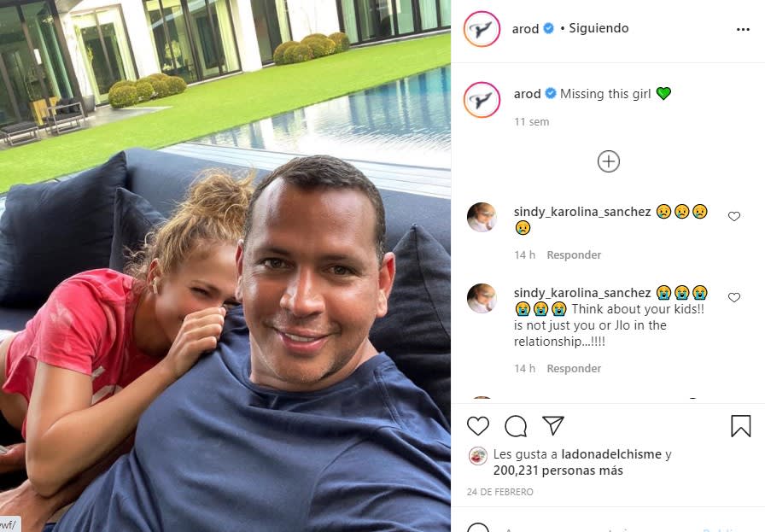Viewport: 765px width, 532px height.
Task: Click the post photo of the couple
Action: click(225, 266)
